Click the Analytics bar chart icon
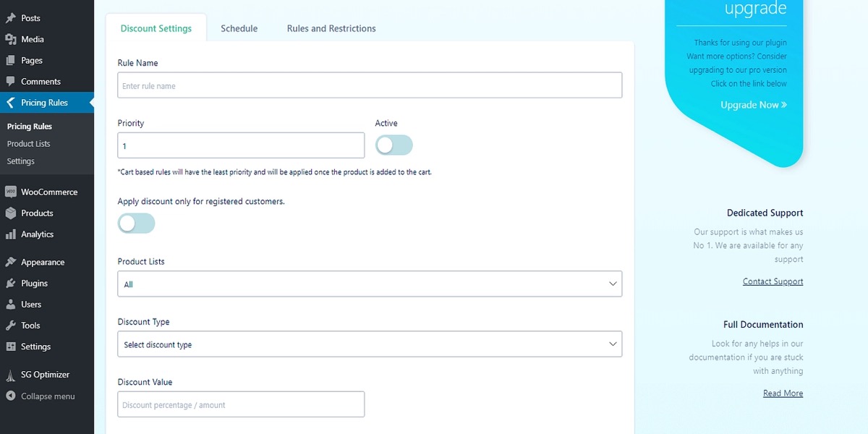The image size is (868, 434). [11, 234]
